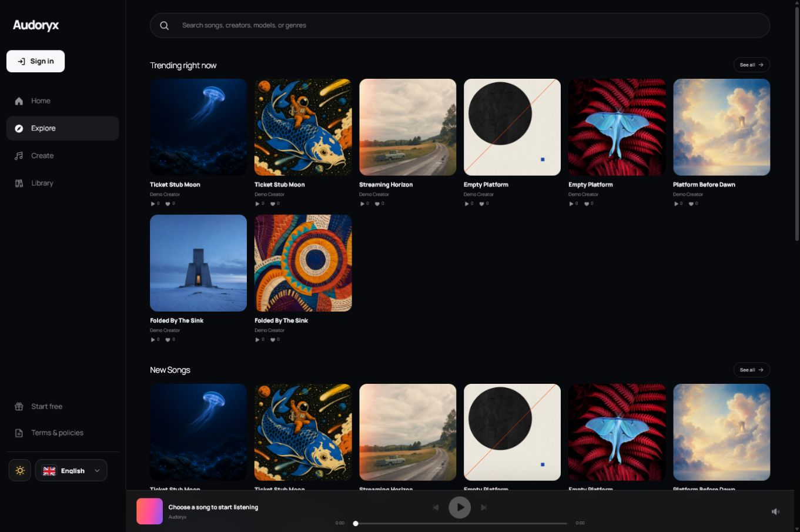Skip to previous track in player
The height and width of the screenshot is (532, 800).
coord(436,507)
